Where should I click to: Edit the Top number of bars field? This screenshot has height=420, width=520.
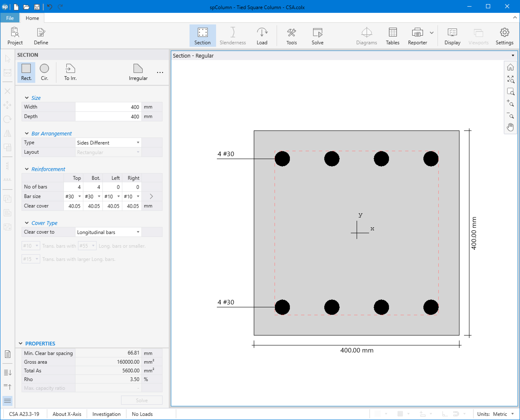pyautogui.click(x=73, y=187)
